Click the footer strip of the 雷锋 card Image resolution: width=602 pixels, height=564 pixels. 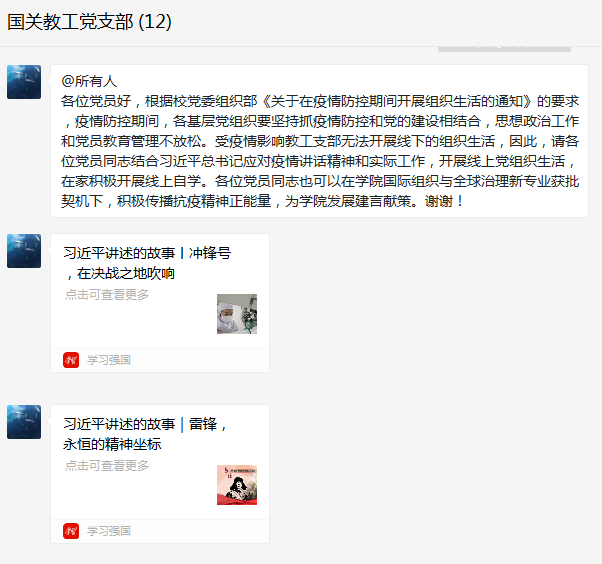click(160, 531)
